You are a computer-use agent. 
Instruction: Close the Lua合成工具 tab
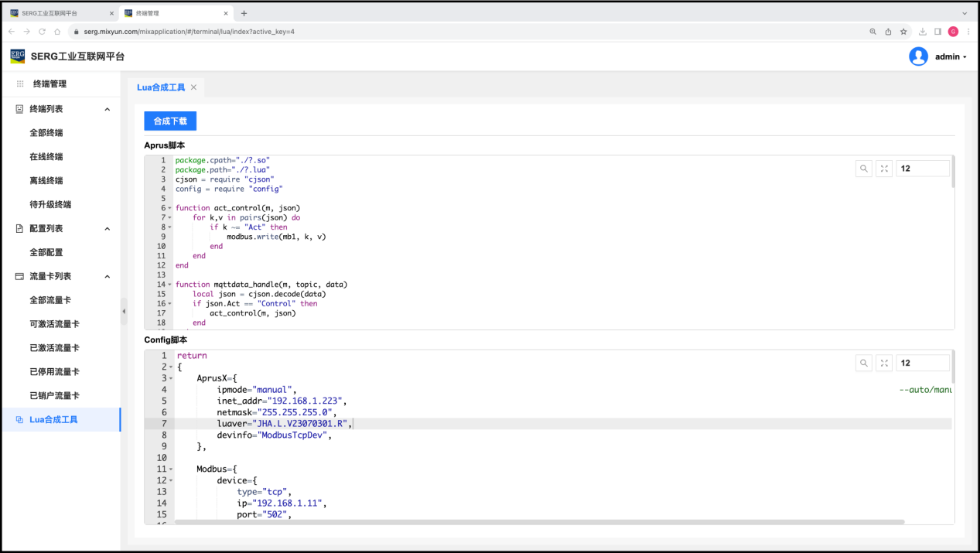coord(193,87)
